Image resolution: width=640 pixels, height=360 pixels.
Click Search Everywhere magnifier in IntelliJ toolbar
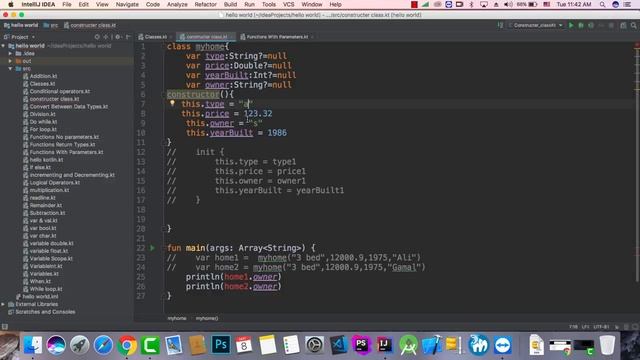[633, 25]
